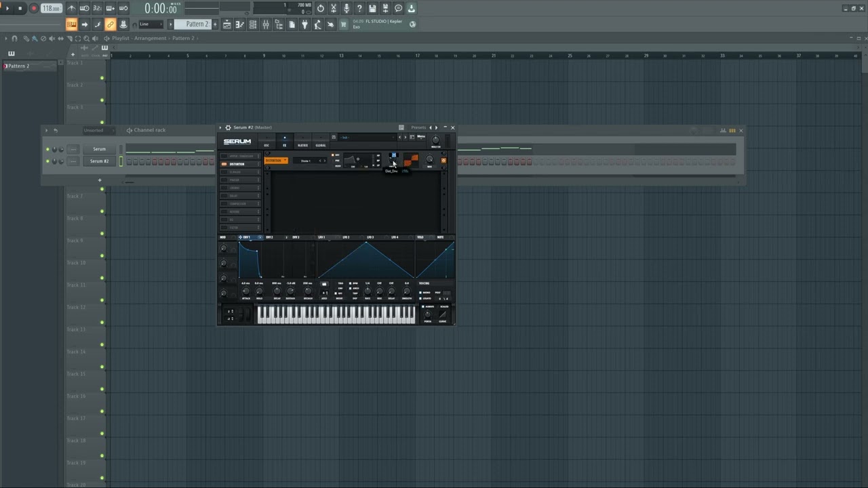Go to the next preset in Serum title bar
Screen dimensions: 868x488
436,127
